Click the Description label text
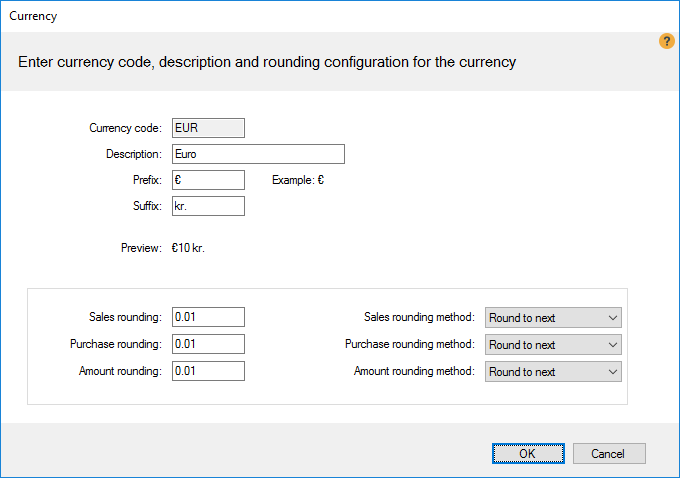Image resolution: width=680 pixels, height=478 pixels. point(133,154)
